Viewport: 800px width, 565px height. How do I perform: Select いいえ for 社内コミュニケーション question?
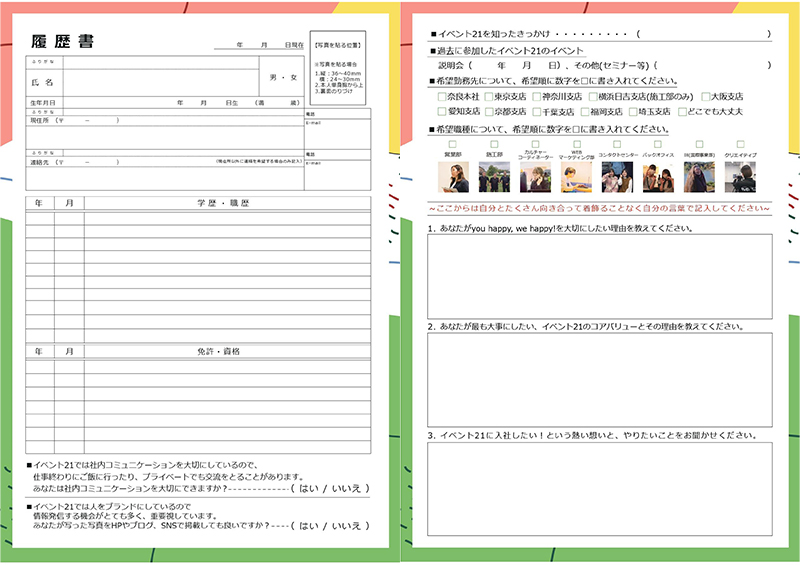coord(346,488)
